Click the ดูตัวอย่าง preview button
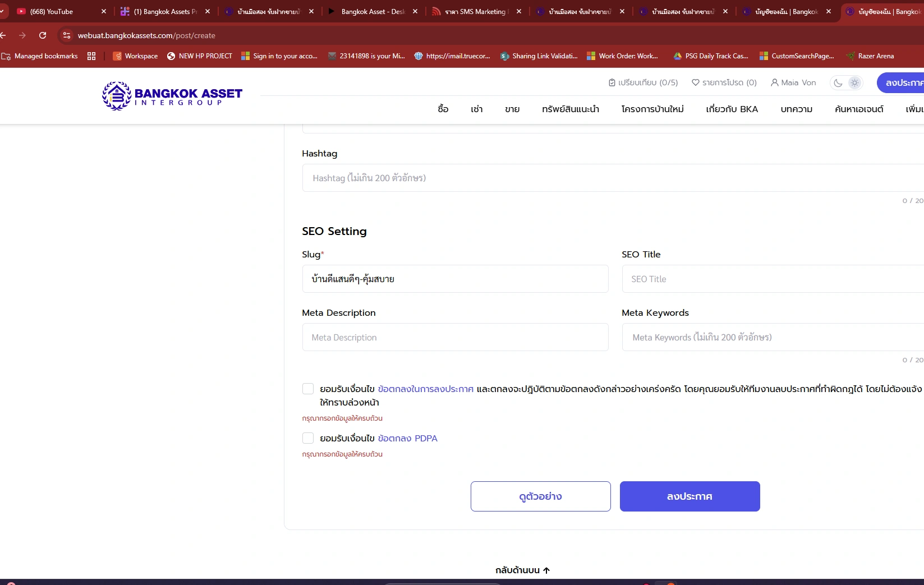924x585 pixels. click(x=541, y=496)
